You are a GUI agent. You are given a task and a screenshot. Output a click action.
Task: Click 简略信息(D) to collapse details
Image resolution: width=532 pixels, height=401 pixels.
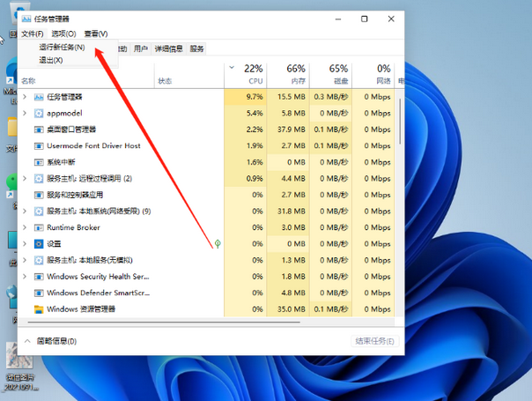(x=55, y=341)
